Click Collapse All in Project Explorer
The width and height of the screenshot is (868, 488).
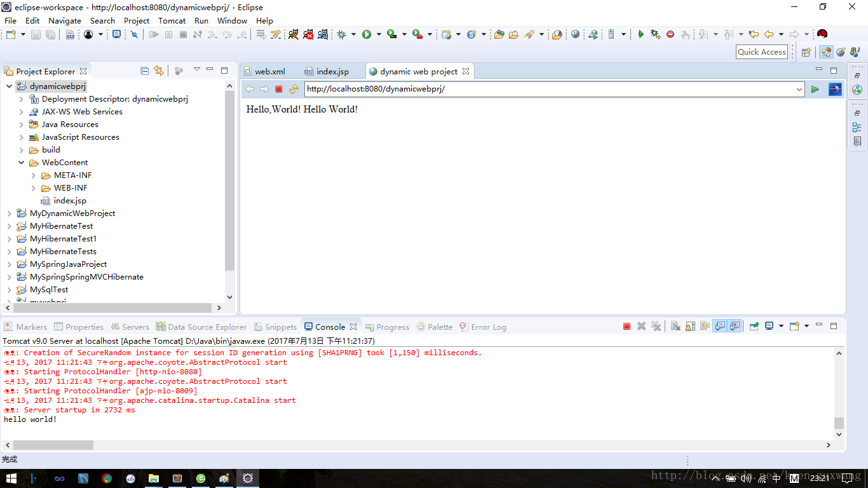coord(145,71)
